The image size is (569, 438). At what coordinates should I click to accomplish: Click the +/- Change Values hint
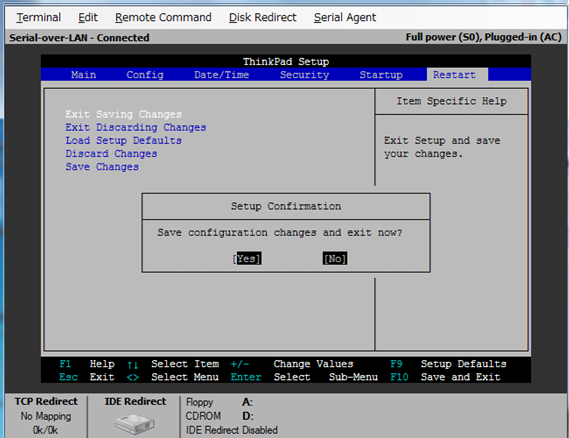(x=292, y=364)
